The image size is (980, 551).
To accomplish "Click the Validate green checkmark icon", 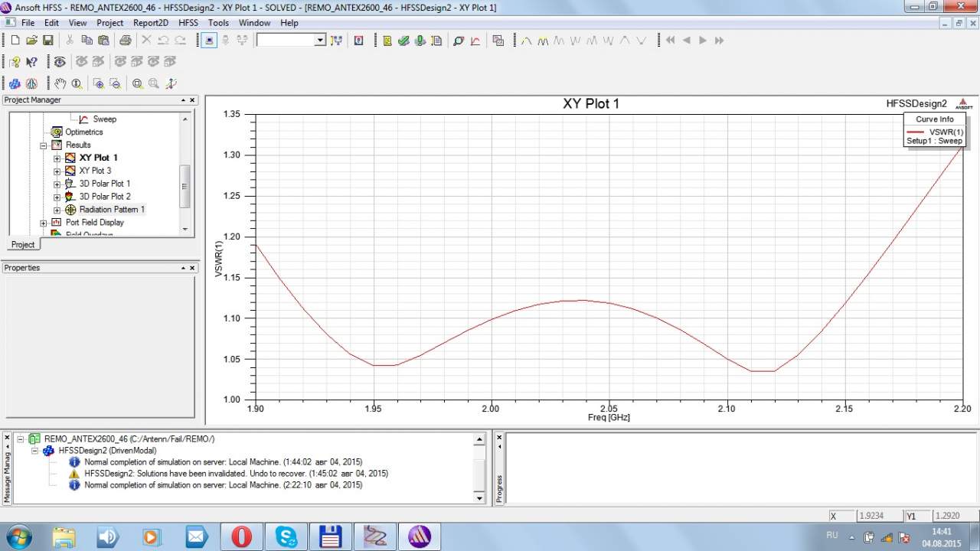I will tap(403, 41).
